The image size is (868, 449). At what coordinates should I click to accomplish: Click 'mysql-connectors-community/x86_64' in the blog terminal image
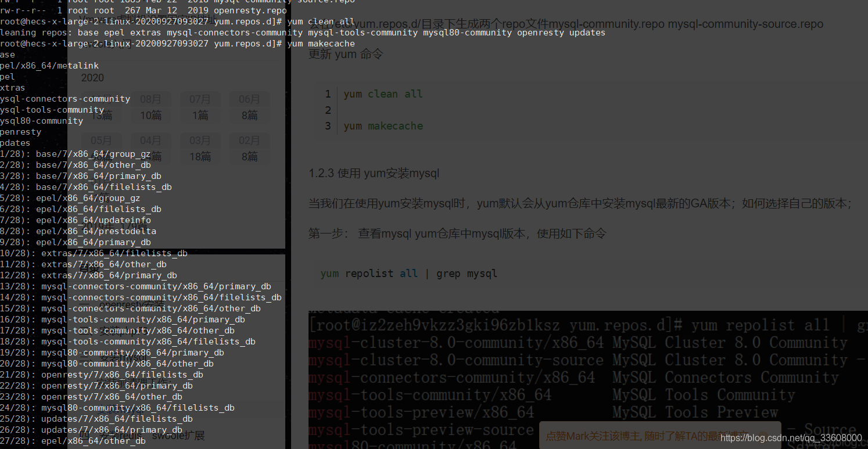pos(452,378)
